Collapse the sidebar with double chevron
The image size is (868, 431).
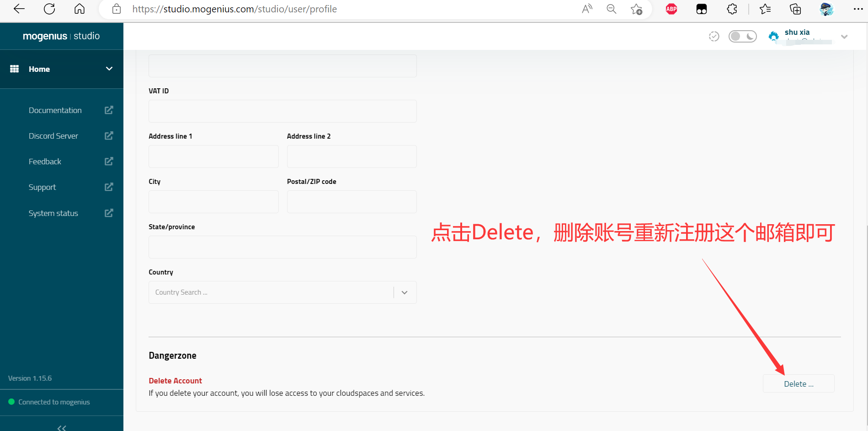tap(62, 427)
